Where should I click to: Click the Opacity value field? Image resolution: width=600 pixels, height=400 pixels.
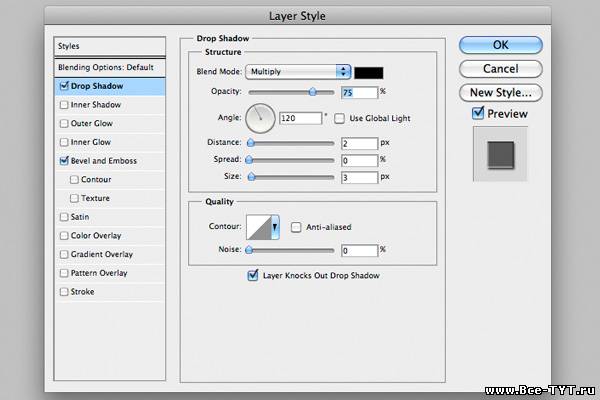(x=359, y=92)
